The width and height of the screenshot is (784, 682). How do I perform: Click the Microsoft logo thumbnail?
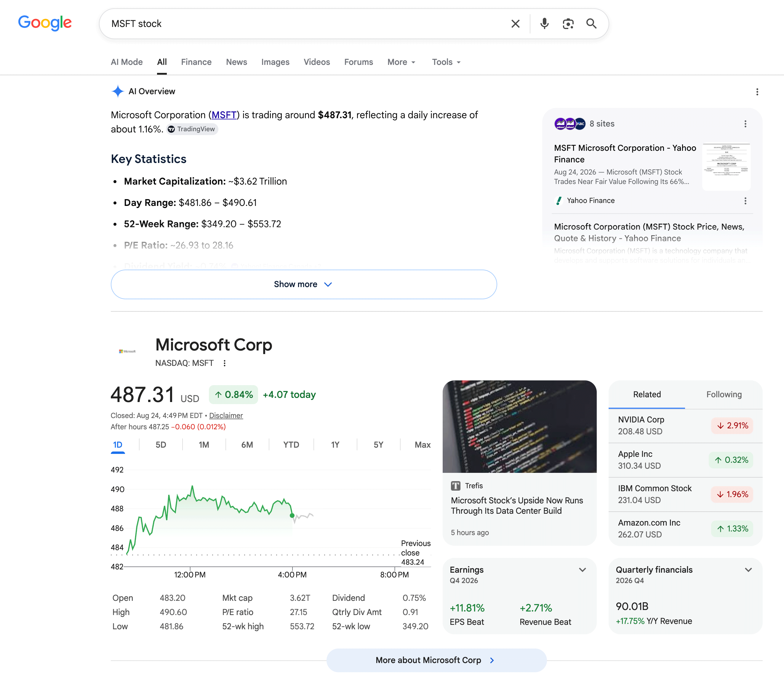(127, 351)
